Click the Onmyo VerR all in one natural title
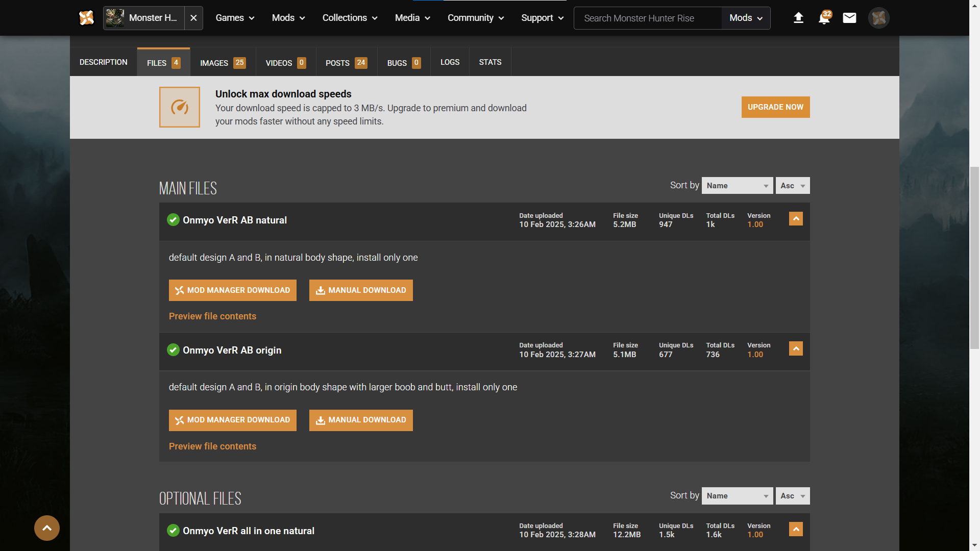Image resolution: width=980 pixels, height=551 pixels. [249, 531]
